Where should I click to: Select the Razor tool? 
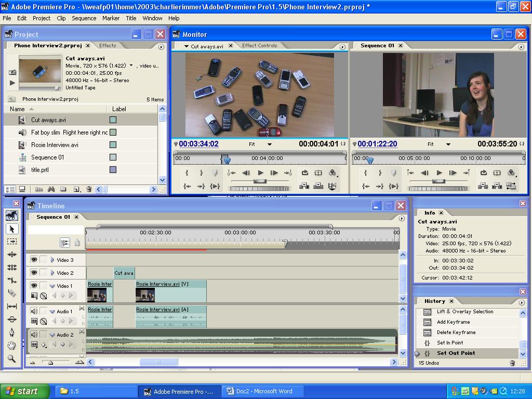pos(12,293)
